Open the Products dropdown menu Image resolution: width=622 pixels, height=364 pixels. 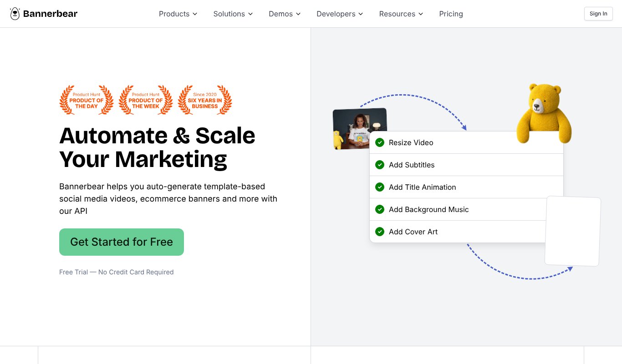178,14
